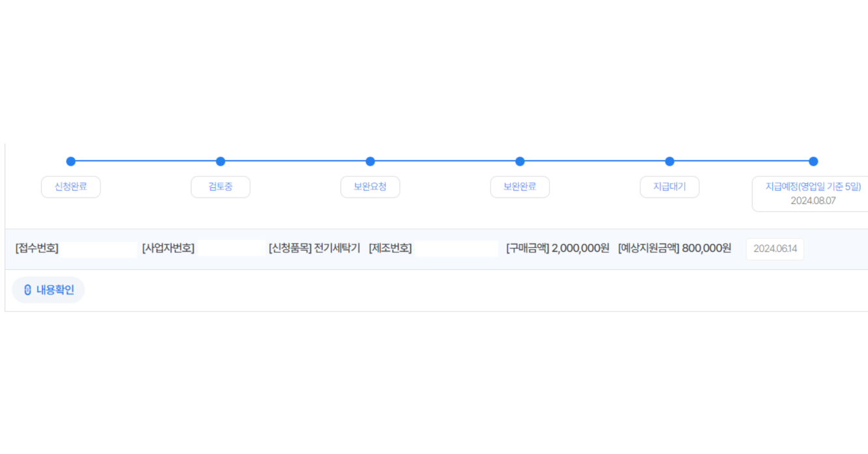Click the 보완요청 status label

tap(370, 187)
